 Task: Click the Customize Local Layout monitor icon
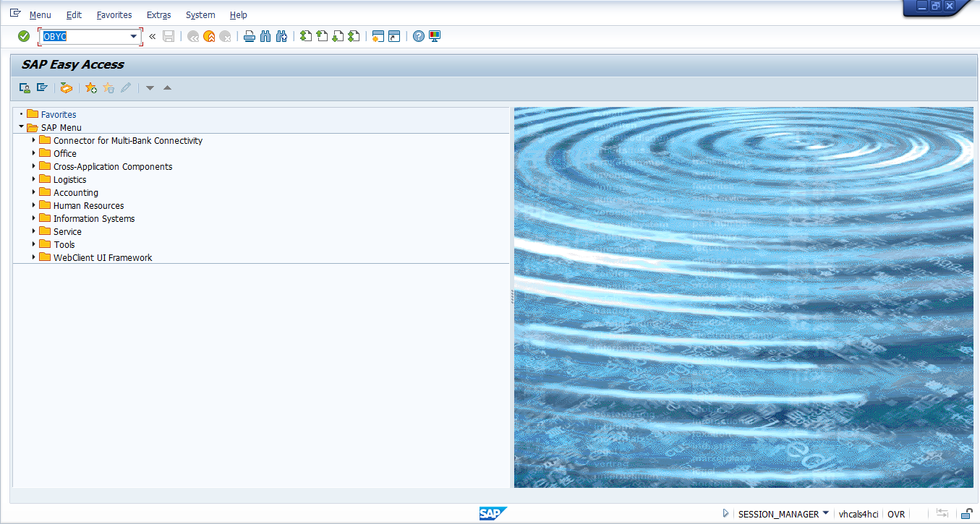point(435,36)
